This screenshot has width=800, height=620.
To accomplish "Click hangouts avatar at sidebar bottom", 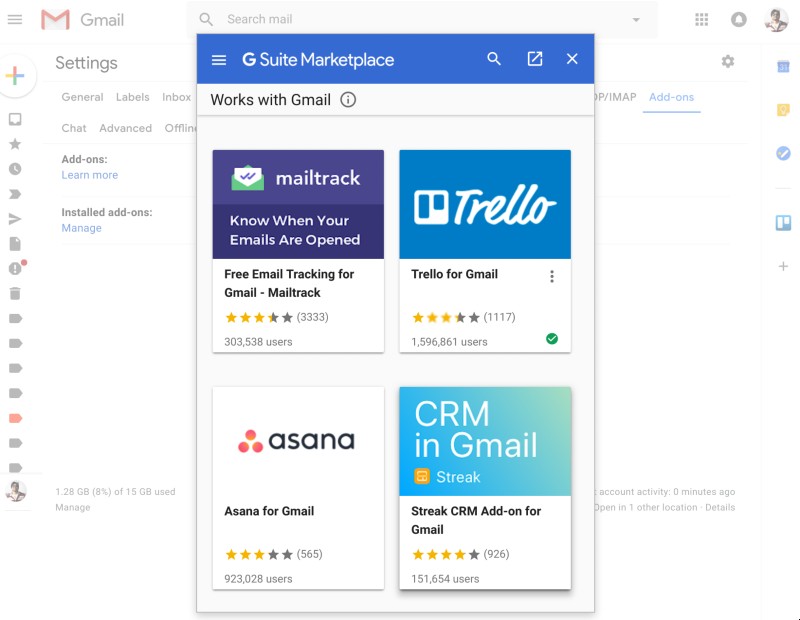I will click(x=16, y=491).
